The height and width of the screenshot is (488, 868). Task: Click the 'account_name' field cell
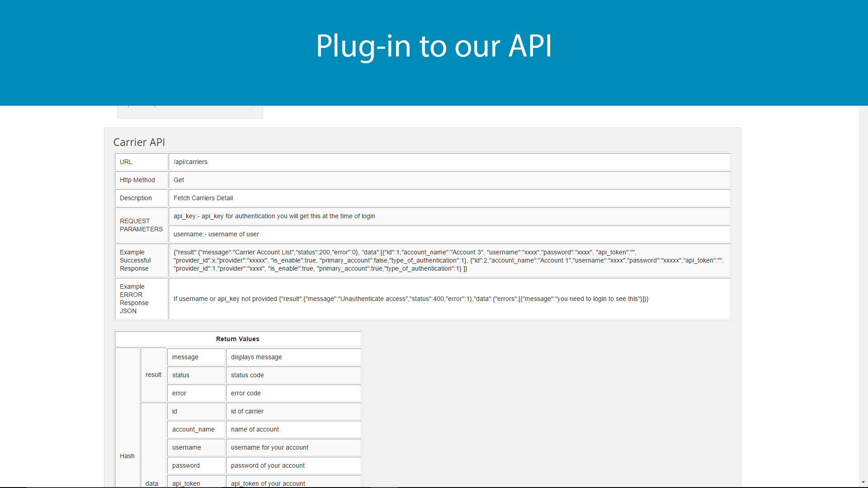coord(193,429)
